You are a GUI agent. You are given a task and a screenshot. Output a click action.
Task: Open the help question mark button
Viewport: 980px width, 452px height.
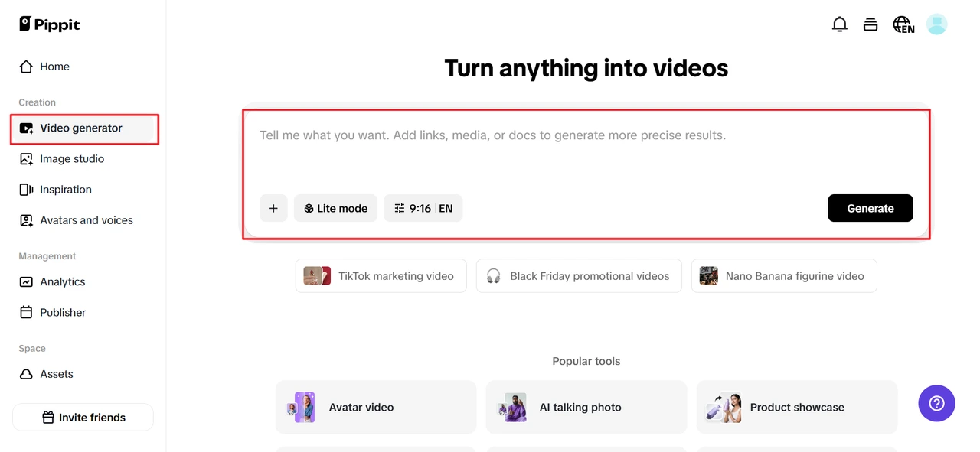point(936,403)
